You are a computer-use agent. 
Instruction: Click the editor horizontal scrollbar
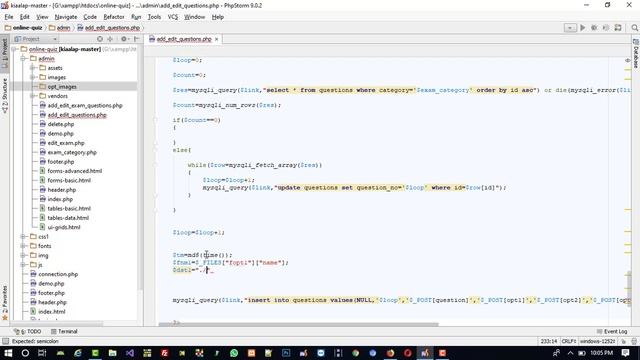coord(298,324)
